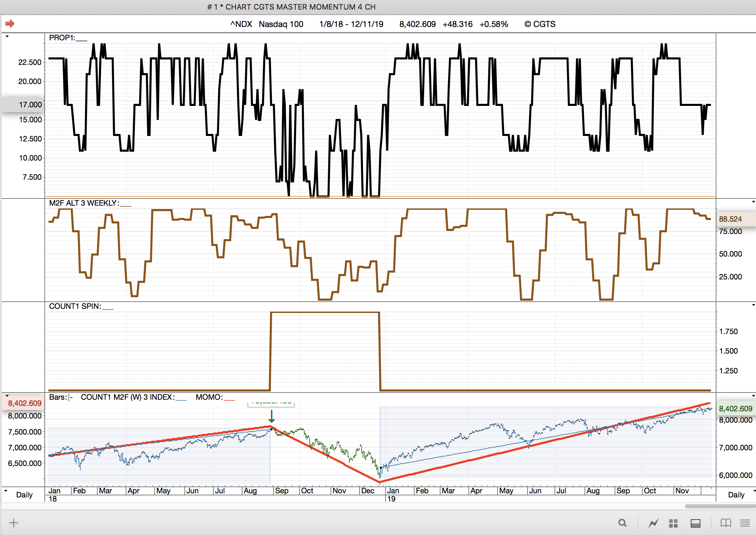Switch to the four-square grid view
Image resolution: width=756 pixels, height=535 pixels.
(673, 523)
